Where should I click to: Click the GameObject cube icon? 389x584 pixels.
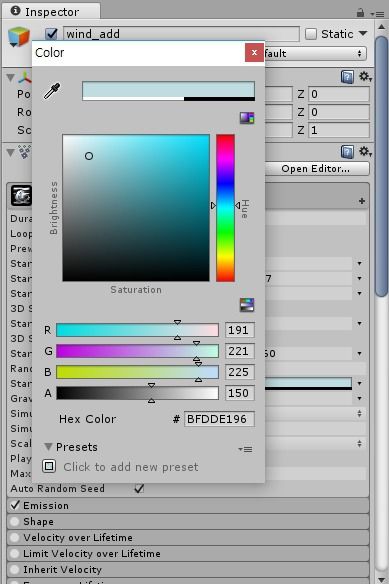pyautogui.click(x=19, y=37)
